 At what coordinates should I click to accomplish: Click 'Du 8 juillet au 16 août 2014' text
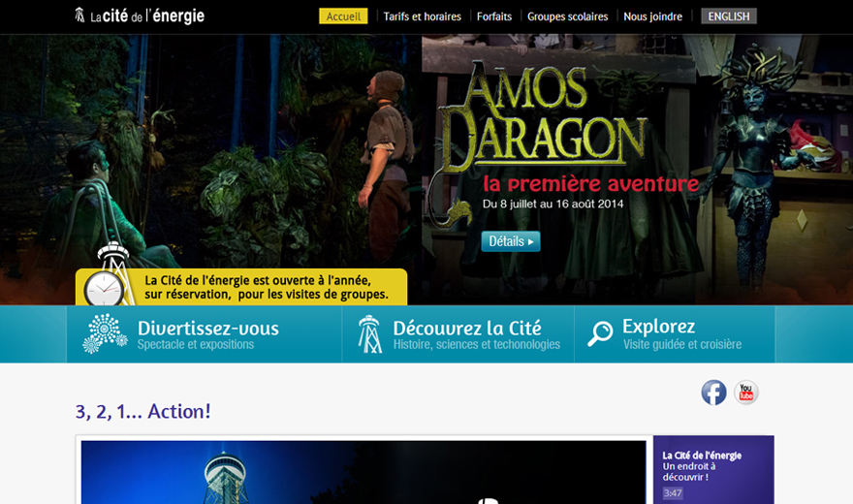(553, 204)
